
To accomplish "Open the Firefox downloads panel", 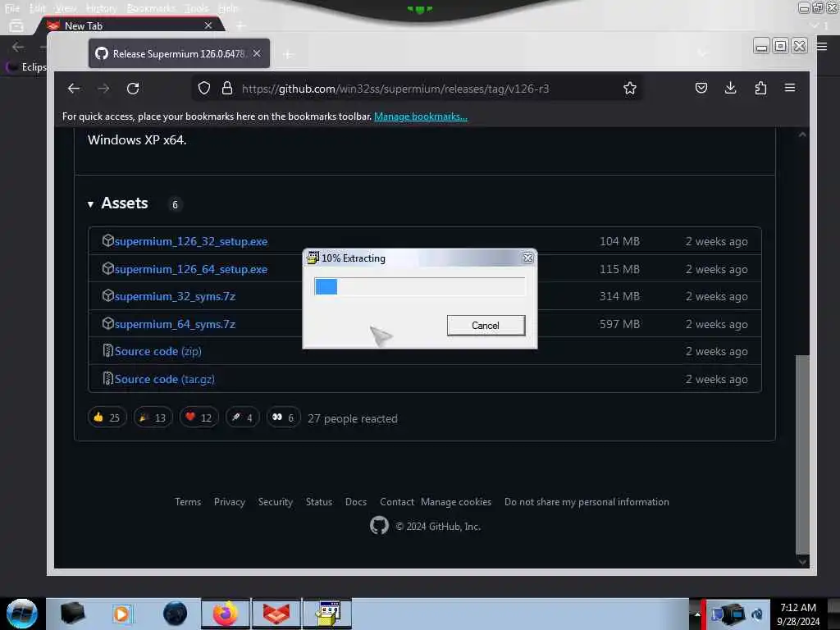I will click(x=730, y=88).
